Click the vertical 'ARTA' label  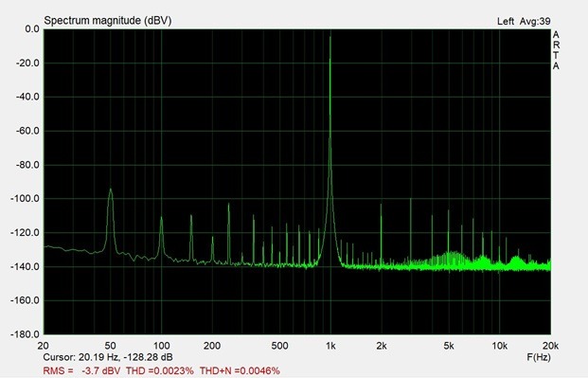point(556,50)
